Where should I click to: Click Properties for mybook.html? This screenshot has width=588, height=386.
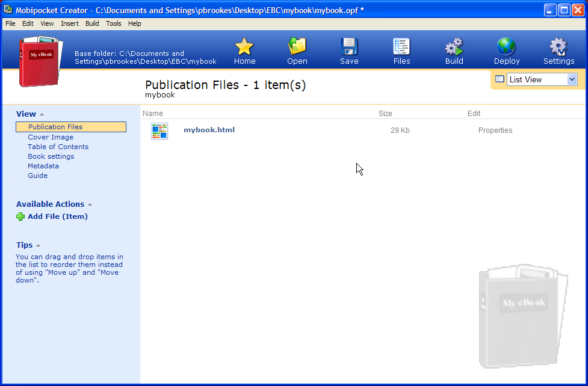pyautogui.click(x=495, y=130)
